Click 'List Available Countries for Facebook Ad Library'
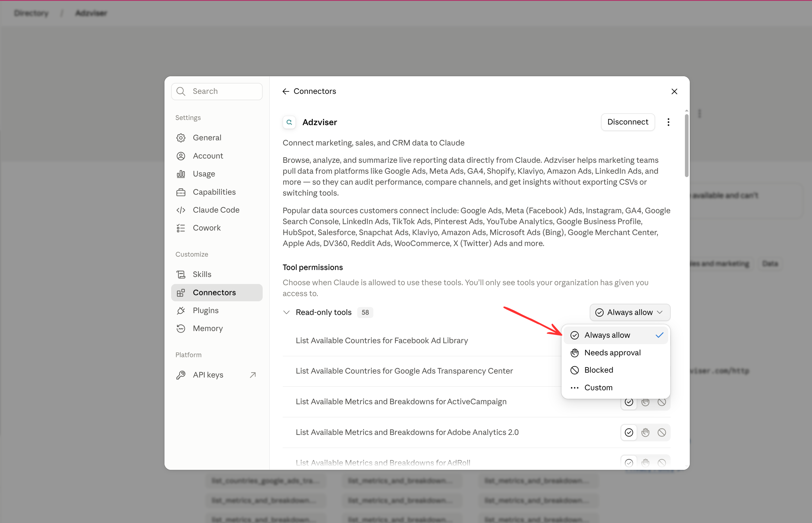Image resolution: width=812 pixels, height=523 pixels. click(x=381, y=341)
